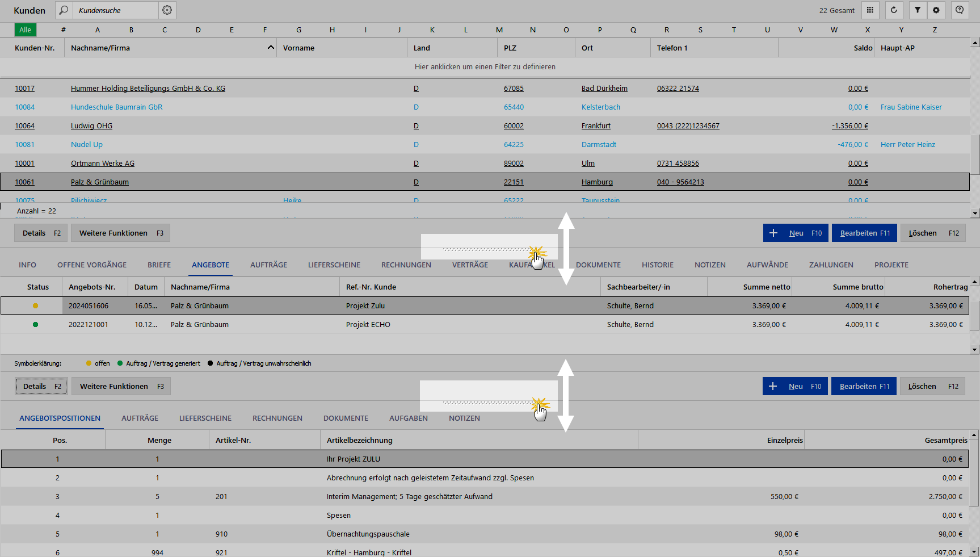Image resolution: width=980 pixels, height=557 pixels.
Task: Click upper Weitere Funktionen F3 button
Action: [121, 233]
